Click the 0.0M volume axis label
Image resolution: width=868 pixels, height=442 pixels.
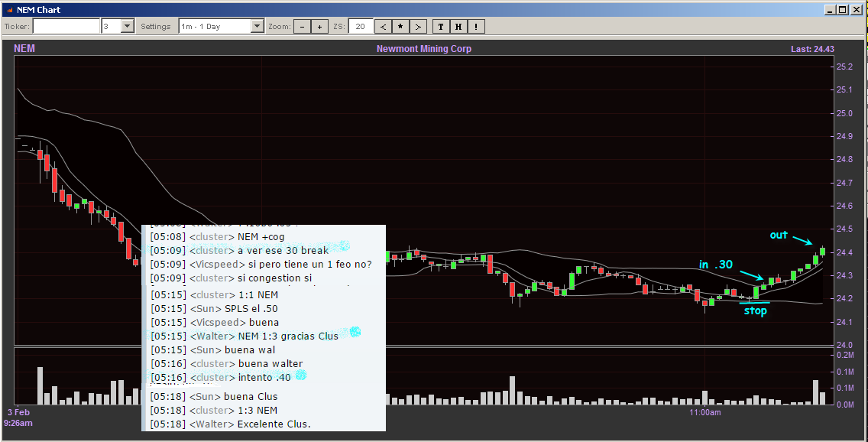click(845, 405)
